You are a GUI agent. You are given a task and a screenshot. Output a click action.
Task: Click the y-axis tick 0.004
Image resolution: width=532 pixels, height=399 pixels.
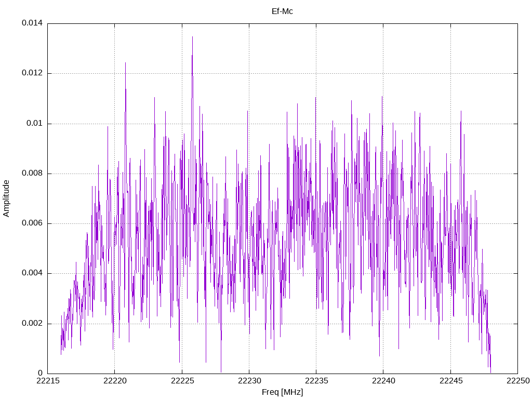tap(32, 273)
